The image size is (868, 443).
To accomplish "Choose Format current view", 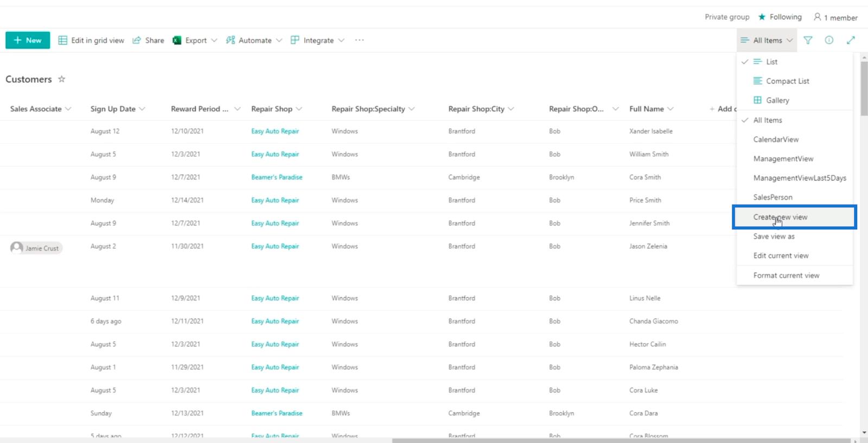I will (x=795, y=275).
